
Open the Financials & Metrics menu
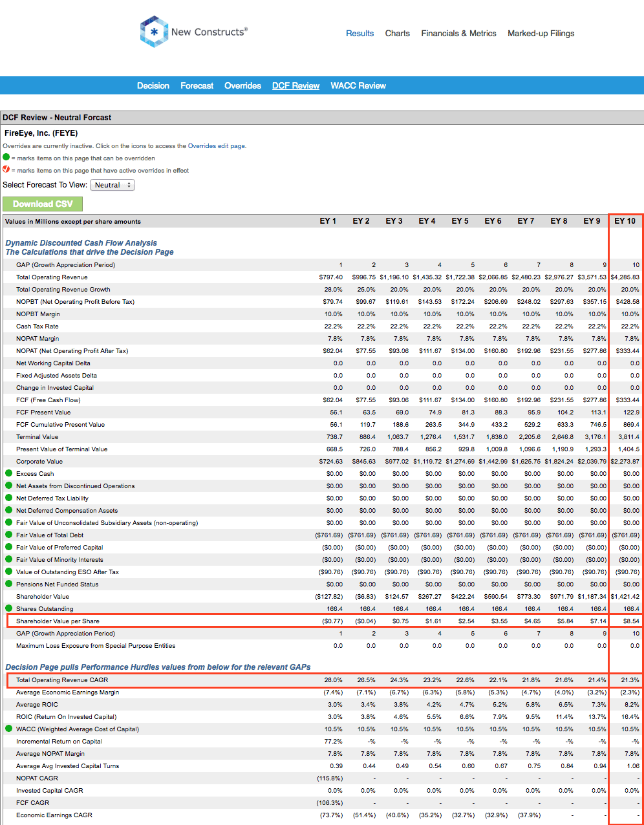click(459, 33)
